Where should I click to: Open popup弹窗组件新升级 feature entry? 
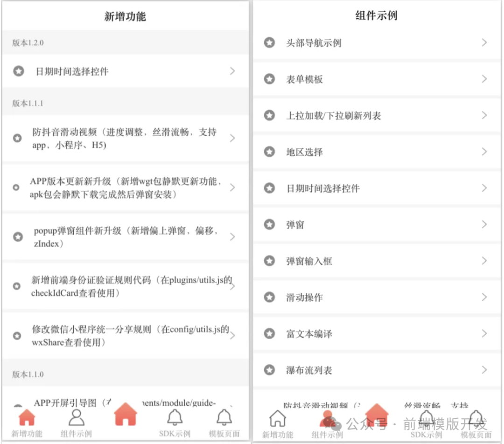[126, 237]
